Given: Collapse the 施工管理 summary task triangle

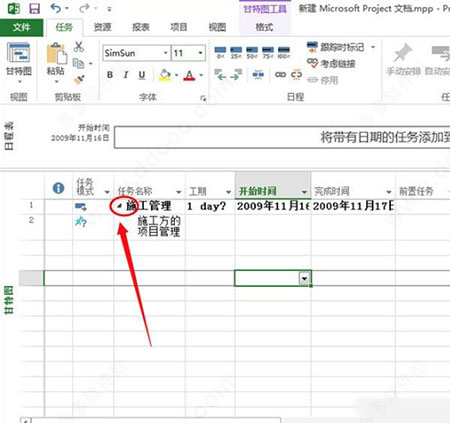Looking at the screenshot, I should (x=119, y=207).
